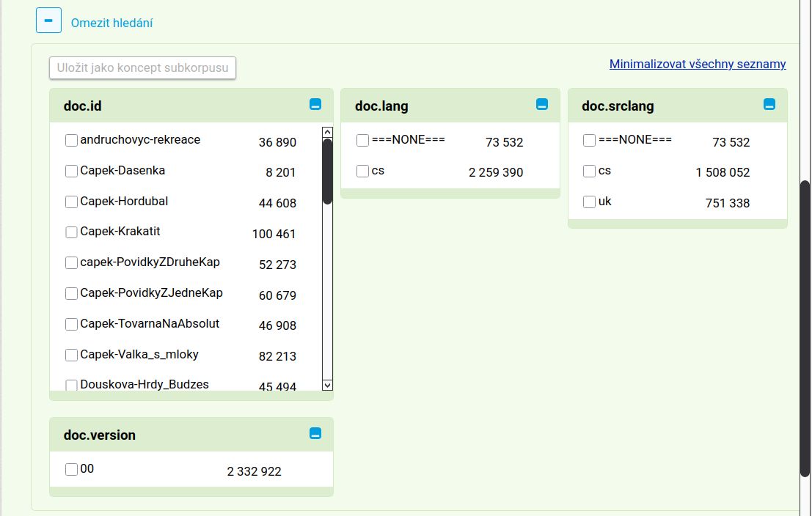Click doc.id list scroll up arrow
812x516 pixels.
(x=327, y=133)
